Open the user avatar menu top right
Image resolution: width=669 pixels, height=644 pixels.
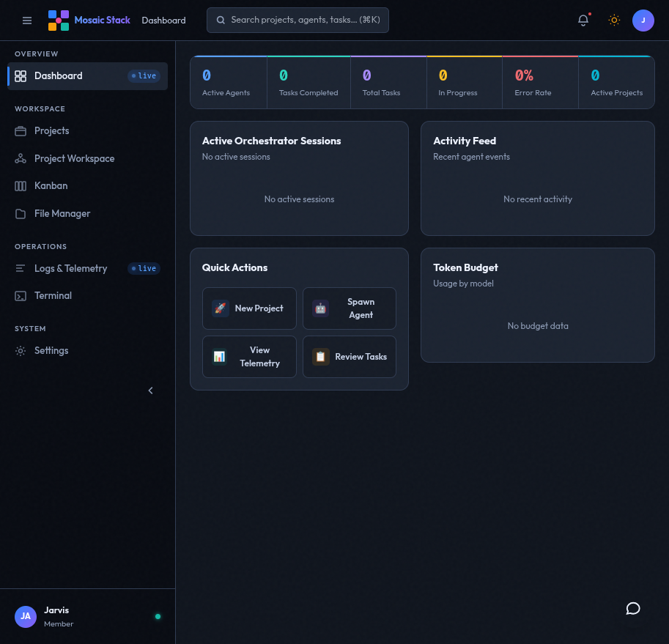click(643, 21)
